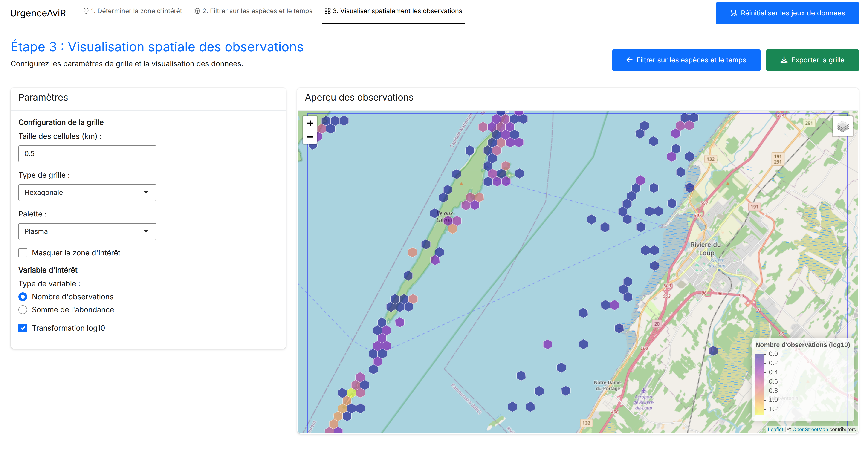Screen dimensions: 868x456
Task: Click the database icon on Réinitialiser button
Action: [x=733, y=13]
